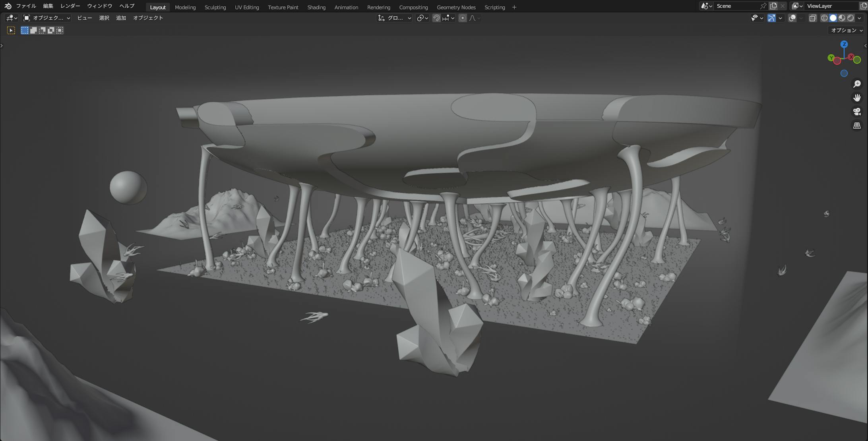Choose the new selection mode icon
Viewport: 868px width, 441px height.
(25, 30)
